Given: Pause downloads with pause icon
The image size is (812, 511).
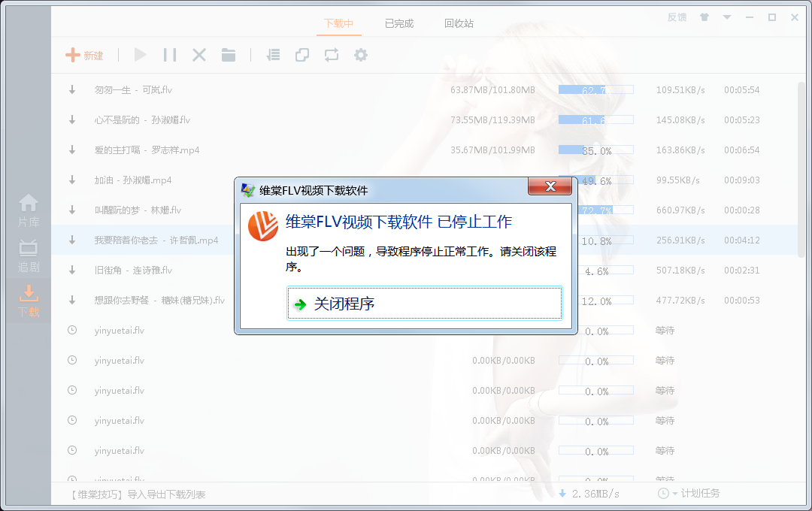Looking at the screenshot, I should [x=170, y=55].
